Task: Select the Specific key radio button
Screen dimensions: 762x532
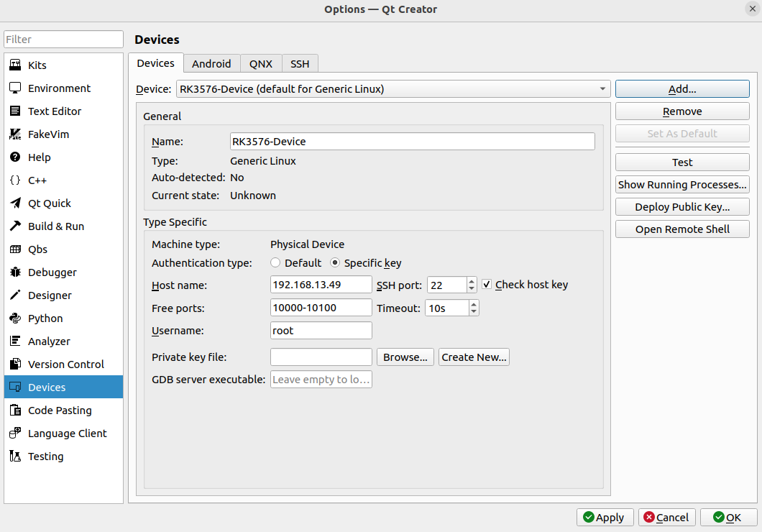Action: (335, 263)
